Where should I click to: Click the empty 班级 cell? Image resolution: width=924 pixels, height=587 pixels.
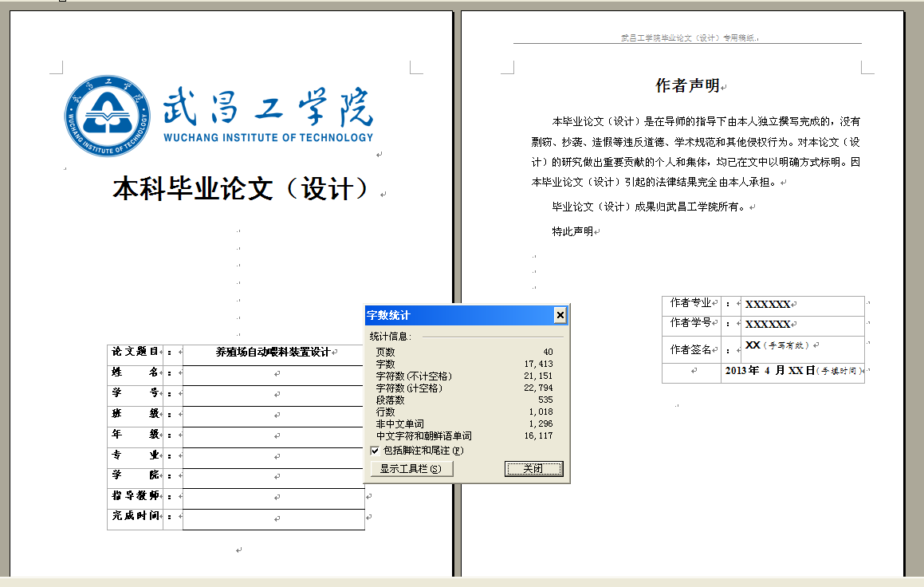273,416
